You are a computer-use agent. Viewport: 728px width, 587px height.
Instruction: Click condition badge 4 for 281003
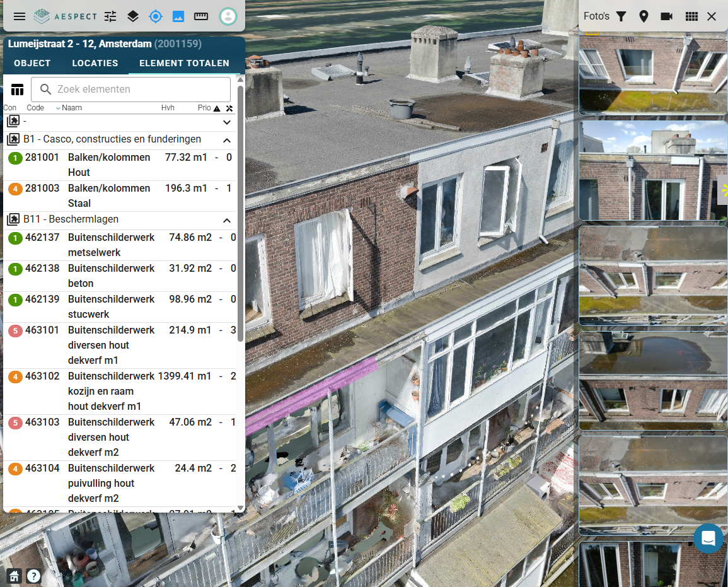[15, 189]
